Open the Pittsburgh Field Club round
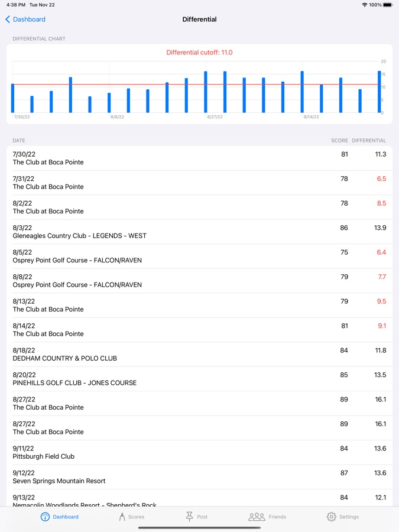Screen dimensions: 399x532 (199, 452)
